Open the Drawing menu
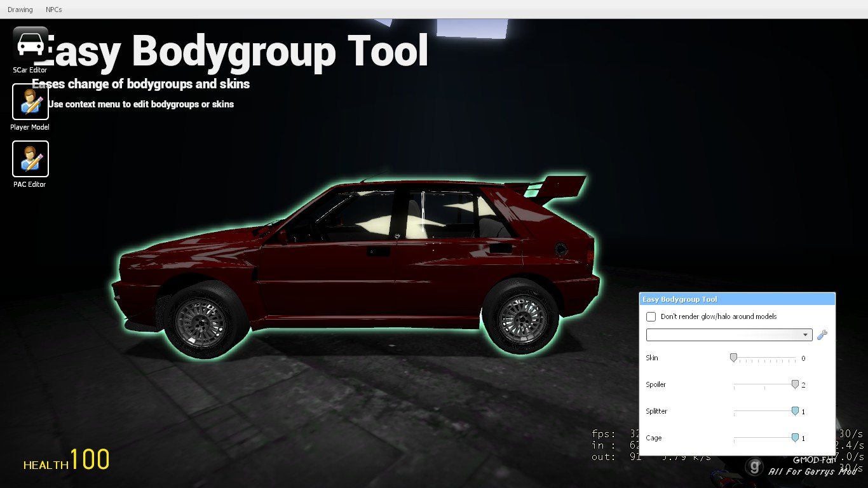Image resolution: width=868 pixels, height=488 pixels. tap(20, 10)
